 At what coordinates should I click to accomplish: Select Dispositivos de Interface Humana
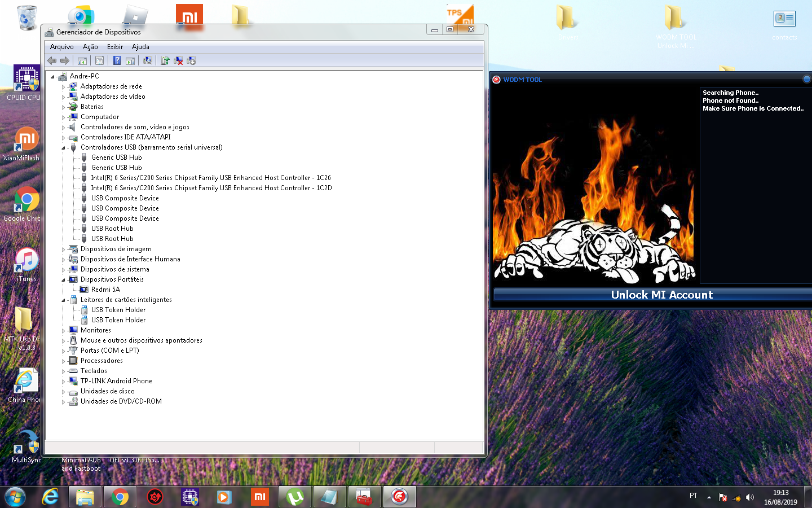(x=130, y=259)
